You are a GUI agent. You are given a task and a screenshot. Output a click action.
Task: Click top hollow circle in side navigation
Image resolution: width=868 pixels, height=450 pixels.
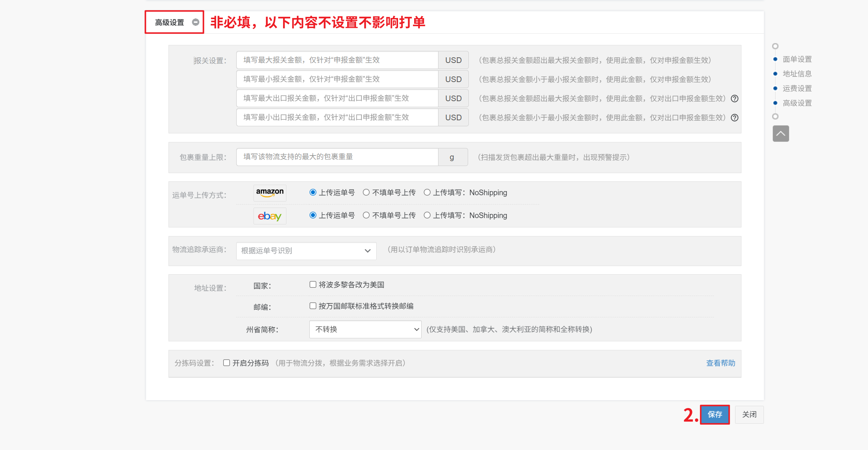tap(775, 46)
